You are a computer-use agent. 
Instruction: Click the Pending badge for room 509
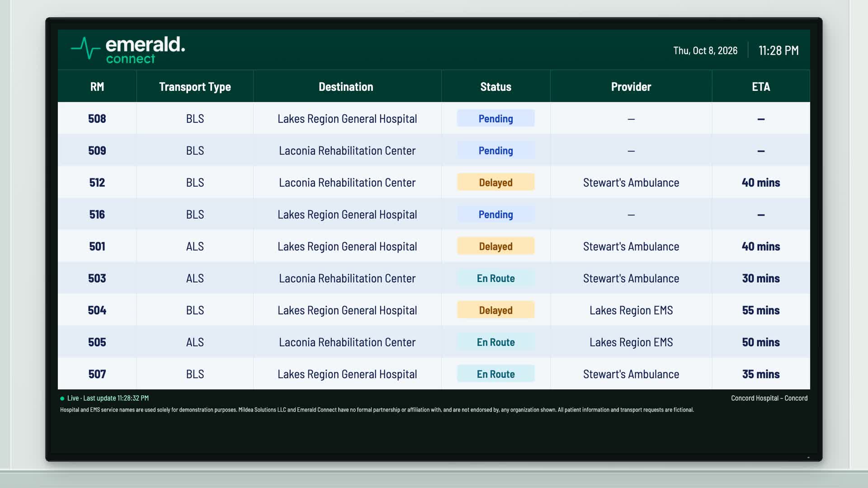coord(495,150)
